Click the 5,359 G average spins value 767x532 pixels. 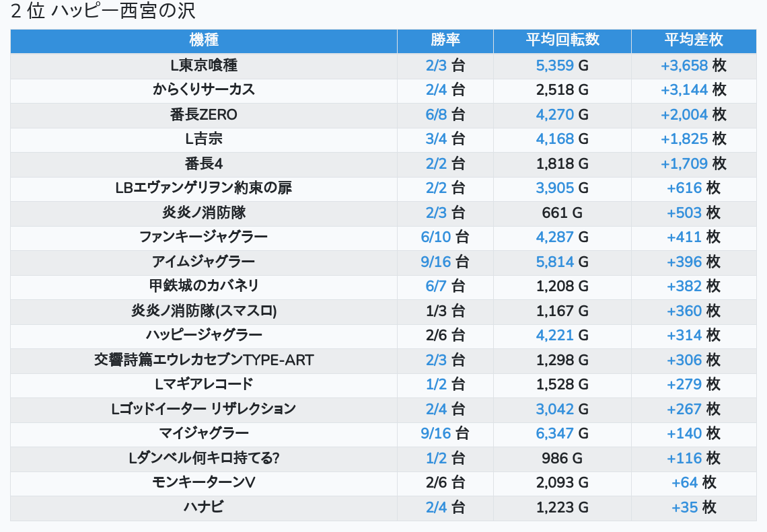point(562,65)
